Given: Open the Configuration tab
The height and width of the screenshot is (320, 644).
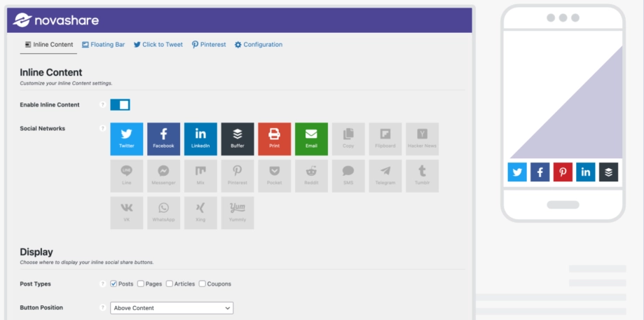Looking at the screenshot, I should [259, 44].
